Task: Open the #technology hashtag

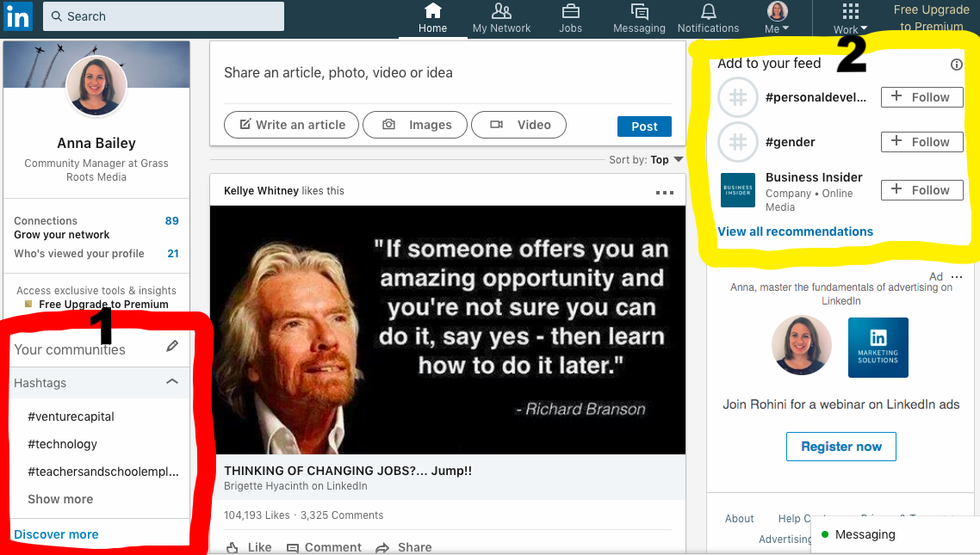Action: (x=63, y=444)
